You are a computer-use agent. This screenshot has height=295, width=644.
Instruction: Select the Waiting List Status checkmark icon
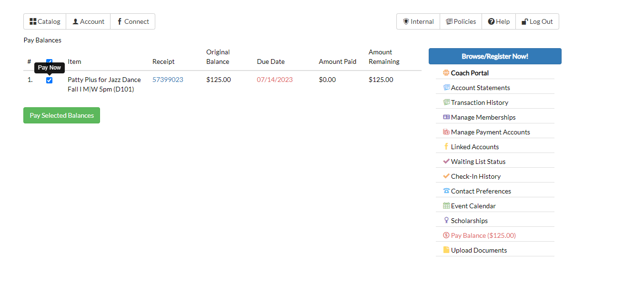(x=446, y=161)
